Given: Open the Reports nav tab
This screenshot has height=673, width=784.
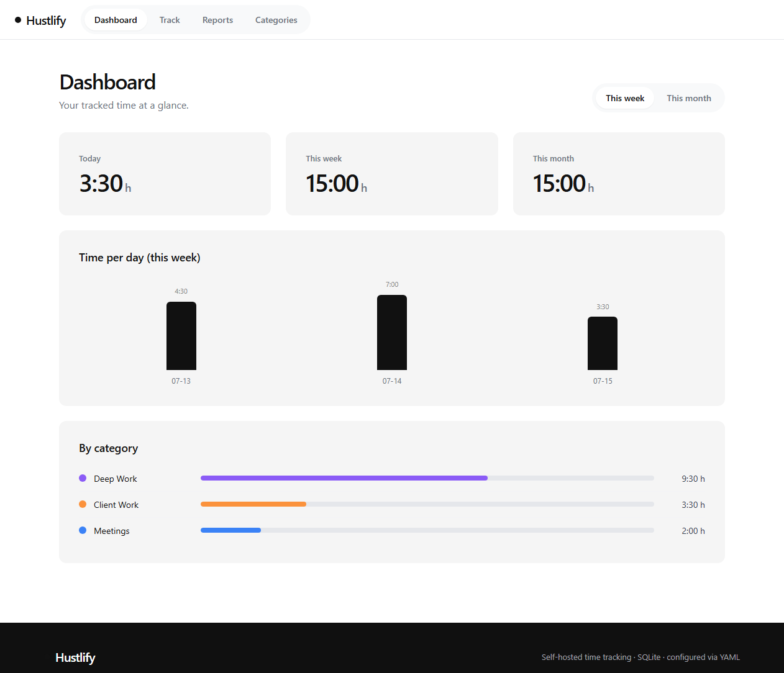Looking at the screenshot, I should [x=217, y=20].
